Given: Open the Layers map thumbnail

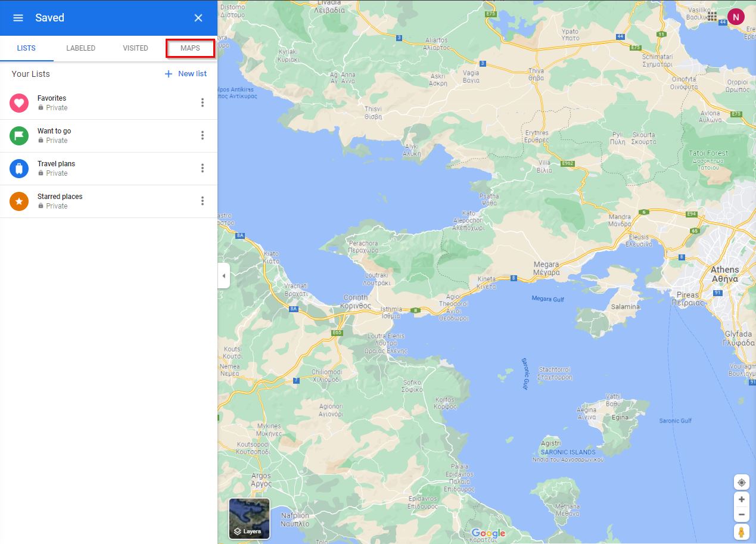Looking at the screenshot, I should point(250,518).
